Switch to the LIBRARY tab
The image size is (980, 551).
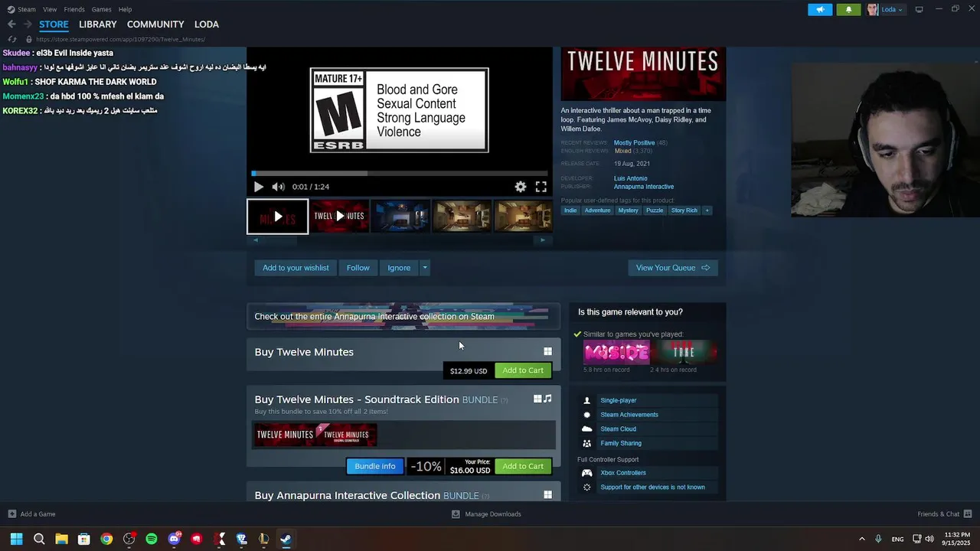(98, 24)
